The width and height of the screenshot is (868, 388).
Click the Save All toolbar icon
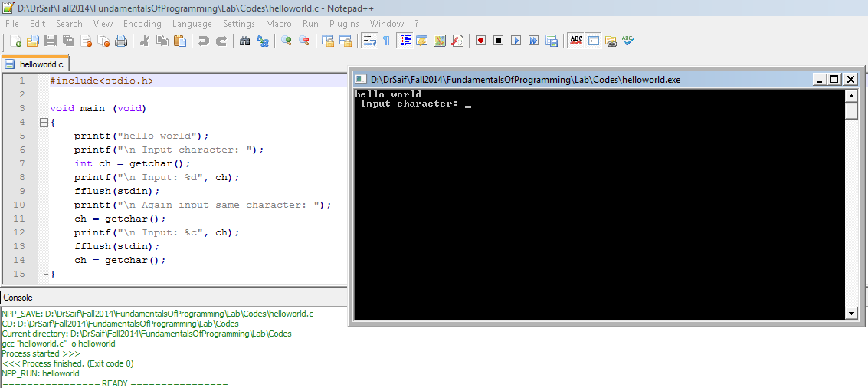(x=68, y=41)
